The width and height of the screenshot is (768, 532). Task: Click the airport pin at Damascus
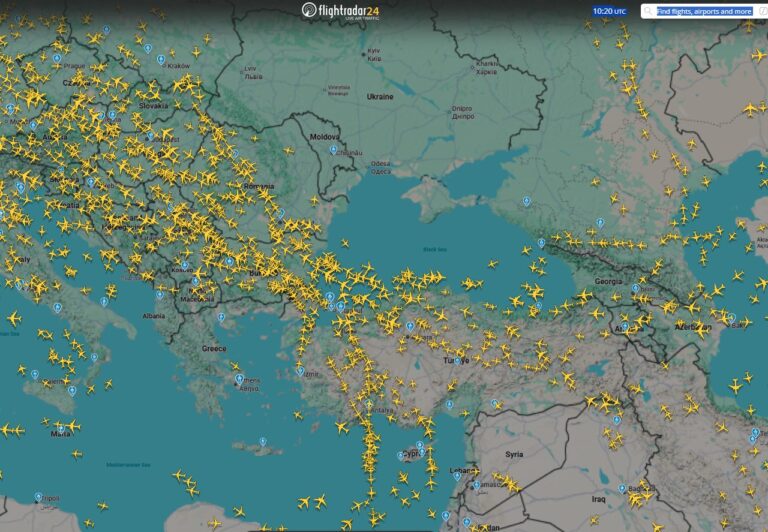coord(476,486)
